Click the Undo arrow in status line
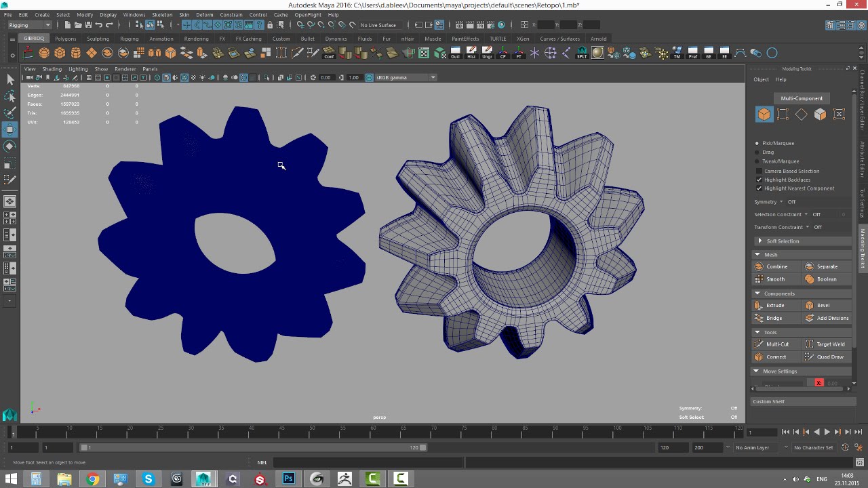Image resolution: width=868 pixels, height=488 pixels. point(99,25)
